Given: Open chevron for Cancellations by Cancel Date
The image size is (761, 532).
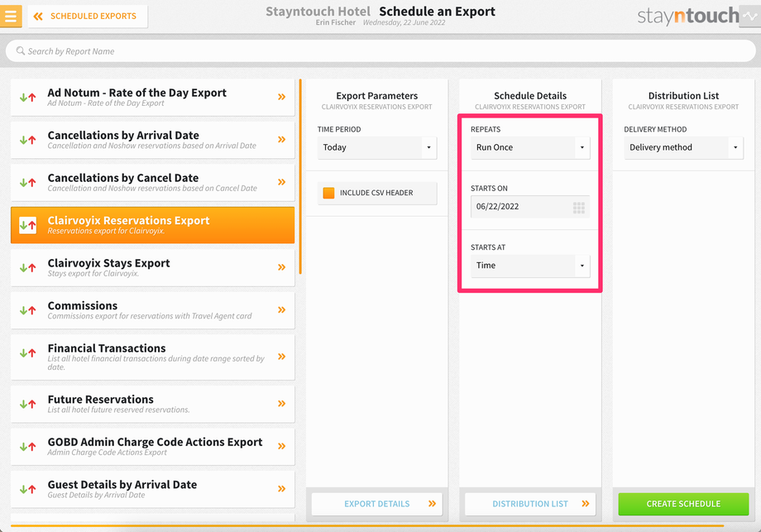Looking at the screenshot, I should (x=281, y=182).
